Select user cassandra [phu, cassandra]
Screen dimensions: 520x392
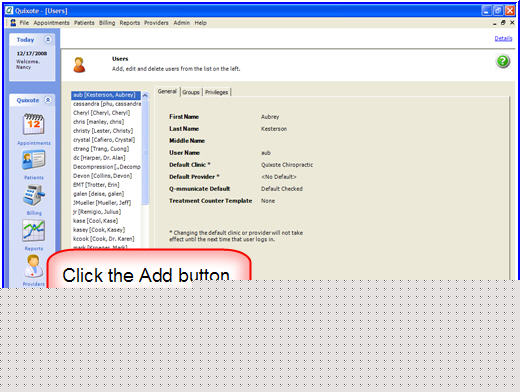pos(106,104)
